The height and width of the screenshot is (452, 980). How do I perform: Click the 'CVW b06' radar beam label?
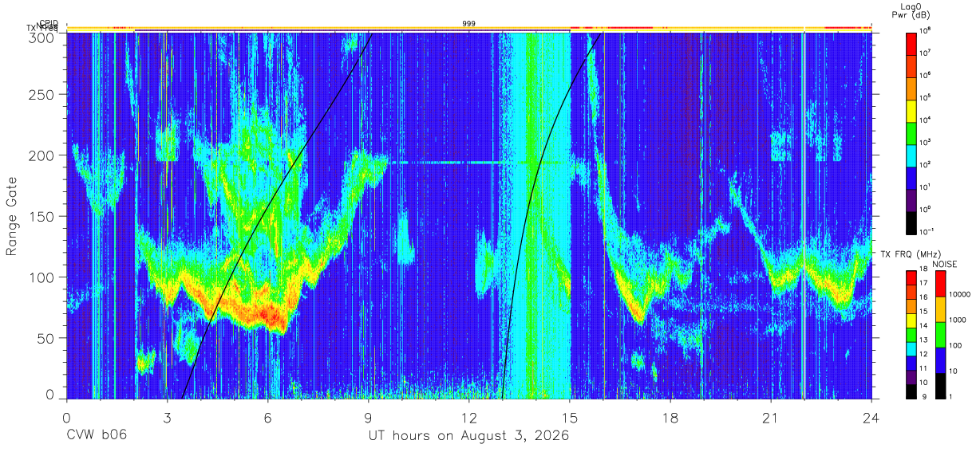(x=97, y=435)
